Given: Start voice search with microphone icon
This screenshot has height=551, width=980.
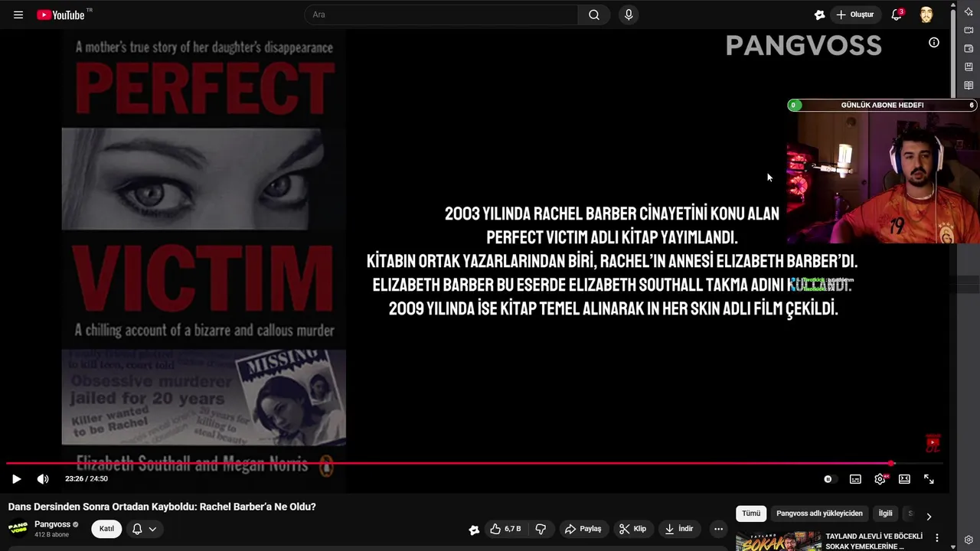Looking at the screenshot, I should (629, 15).
